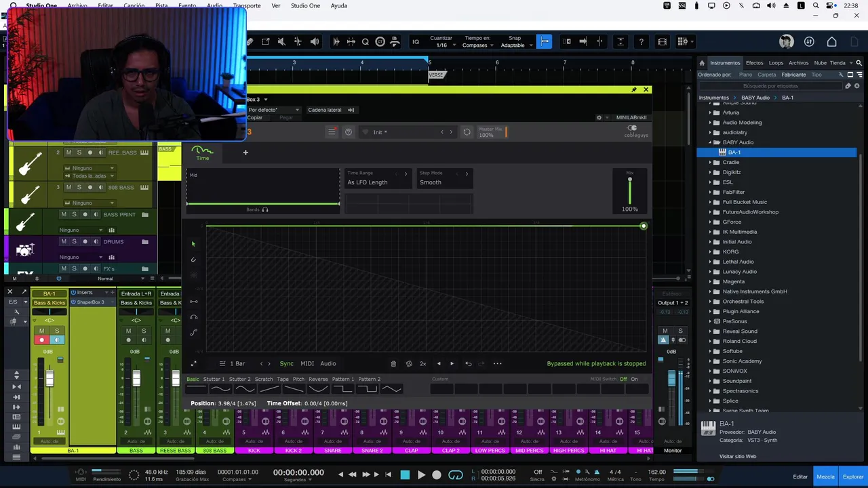Click the Stop button in transport bar
Image resolution: width=868 pixels, height=488 pixels.
click(405, 475)
